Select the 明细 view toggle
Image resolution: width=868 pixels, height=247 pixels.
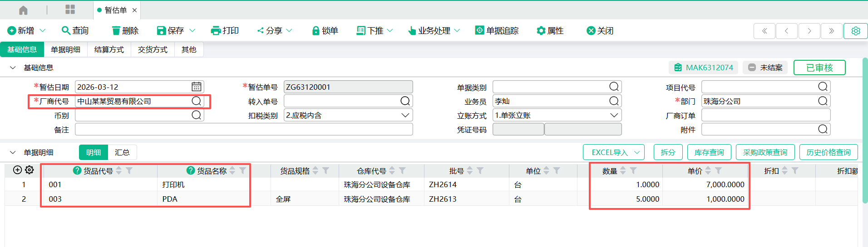coord(94,152)
